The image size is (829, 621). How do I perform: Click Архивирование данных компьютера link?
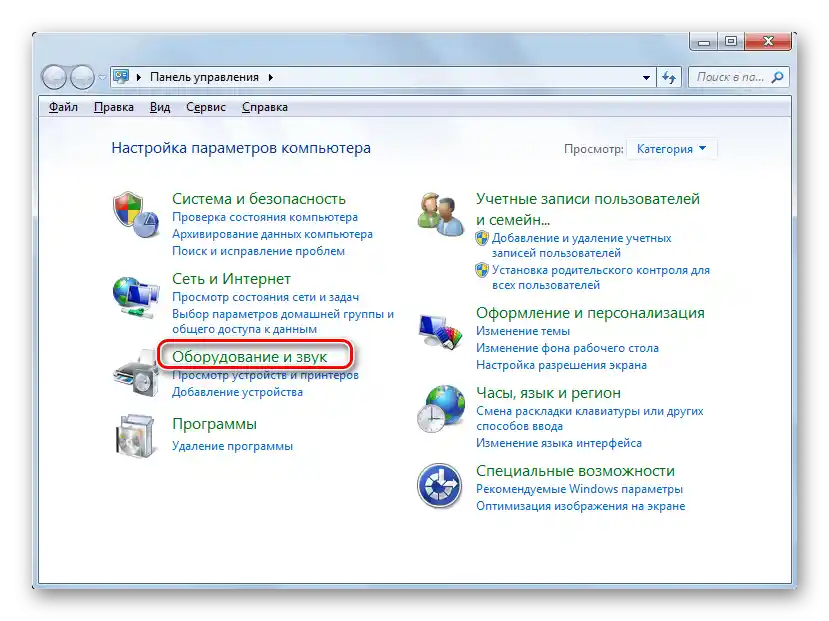(x=272, y=234)
